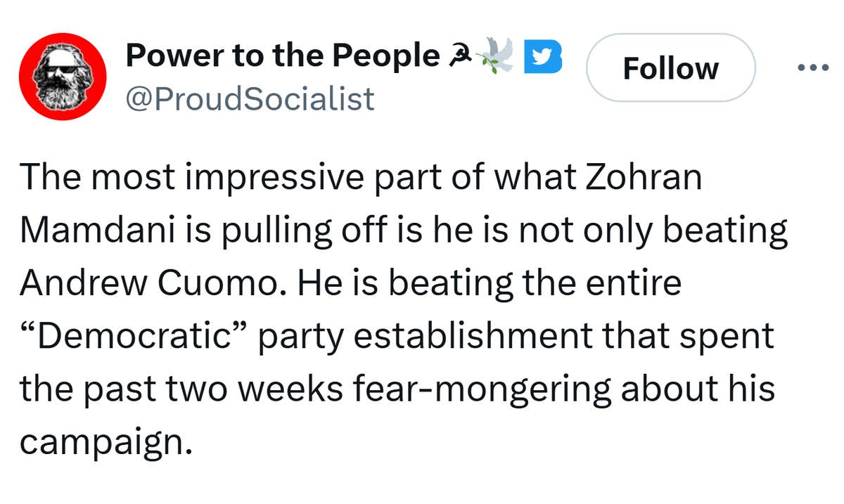This screenshot has width=844, height=504.
Task: Click the word "entire" in the tweet
Action: [639, 284]
